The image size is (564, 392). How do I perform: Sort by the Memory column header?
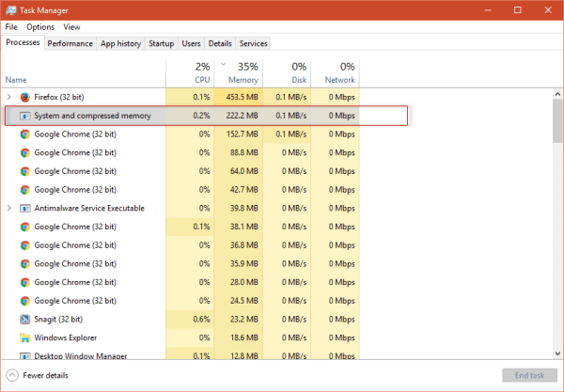click(x=239, y=73)
